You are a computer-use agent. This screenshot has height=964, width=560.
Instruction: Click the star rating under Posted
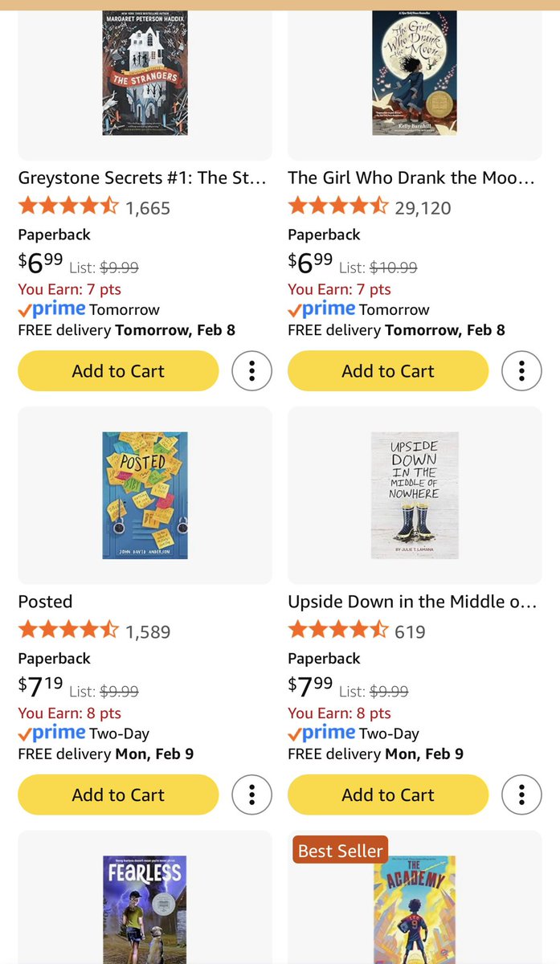point(68,631)
